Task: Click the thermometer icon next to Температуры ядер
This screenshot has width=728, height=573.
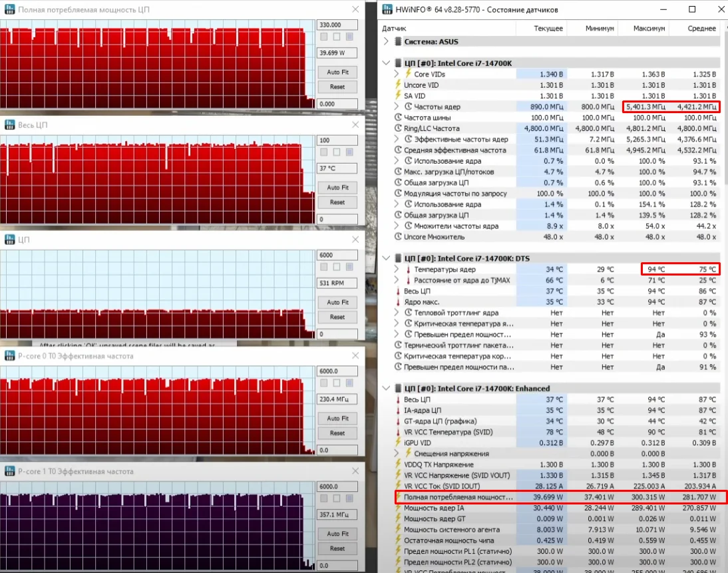Action: [408, 270]
